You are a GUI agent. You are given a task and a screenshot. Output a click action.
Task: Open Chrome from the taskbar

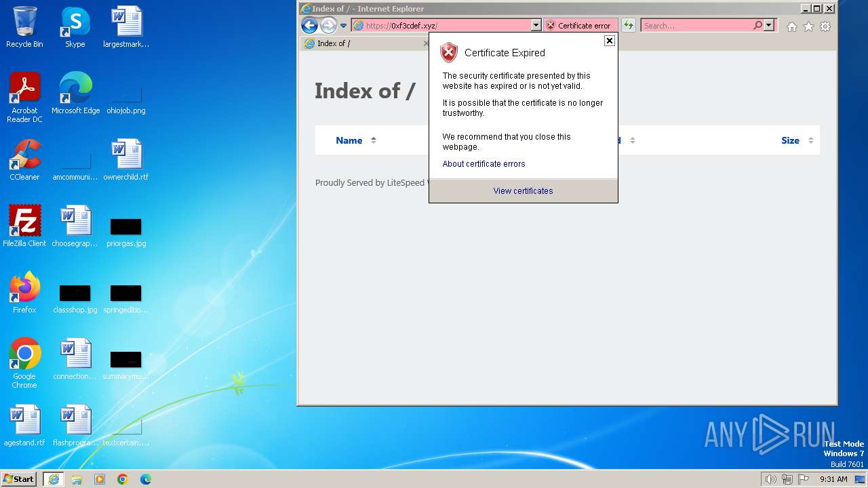(x=123, y=479)
